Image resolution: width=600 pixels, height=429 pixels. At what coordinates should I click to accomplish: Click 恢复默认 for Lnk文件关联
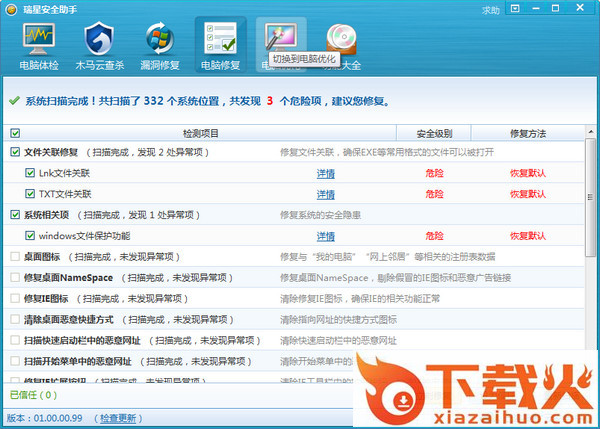point(528,173)
